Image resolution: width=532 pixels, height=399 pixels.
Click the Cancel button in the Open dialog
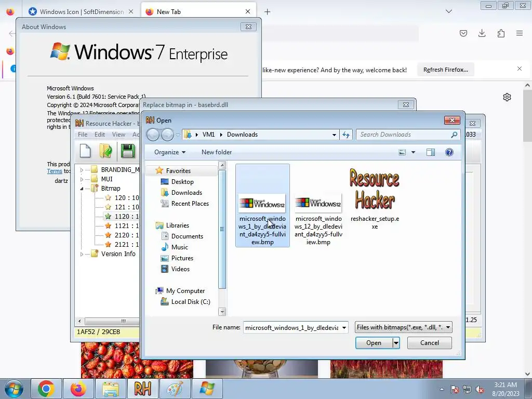point(430,343)
